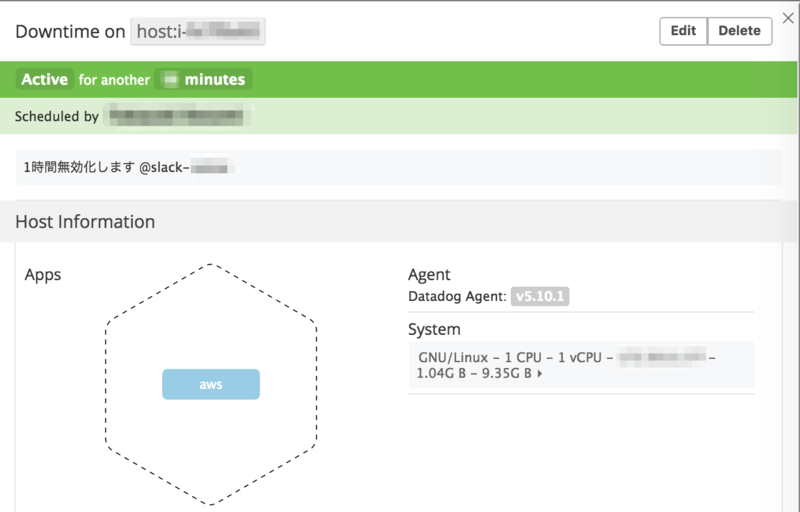The image size is (800, 512).
Task: Click the Scheduled by label
Action: point(57,116)
